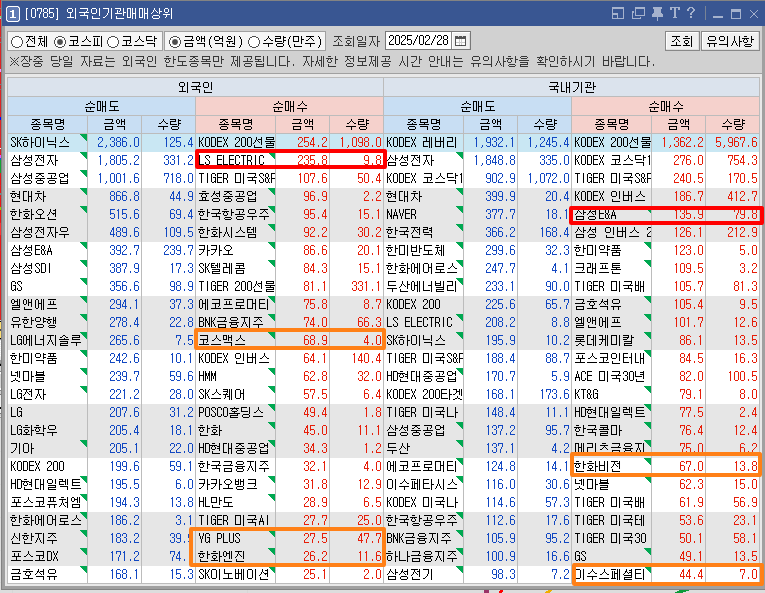Select KT&G in institution net-buy list
The width and height of the screenshot is (765, 593).
coord(586,394)
